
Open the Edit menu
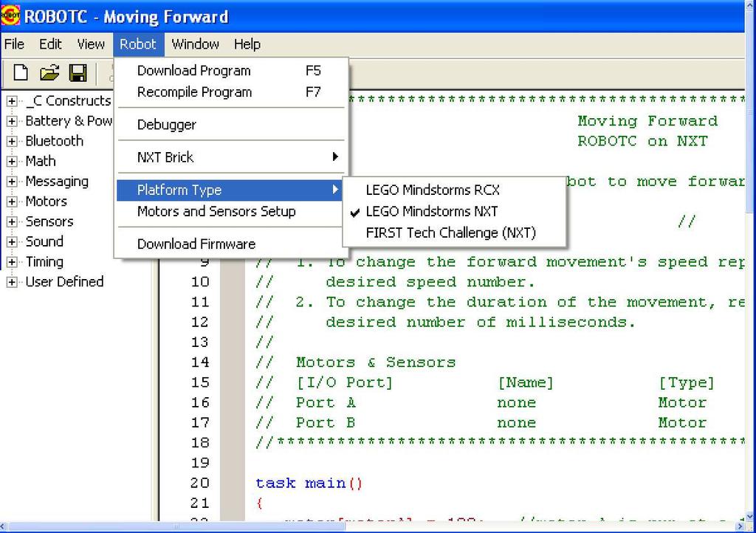(50, 44)
